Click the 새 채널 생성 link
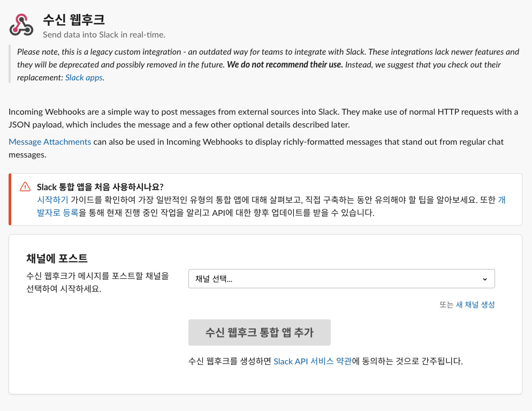Image resolution: width=532 pixels, height=411 pixels. (475, 305)
